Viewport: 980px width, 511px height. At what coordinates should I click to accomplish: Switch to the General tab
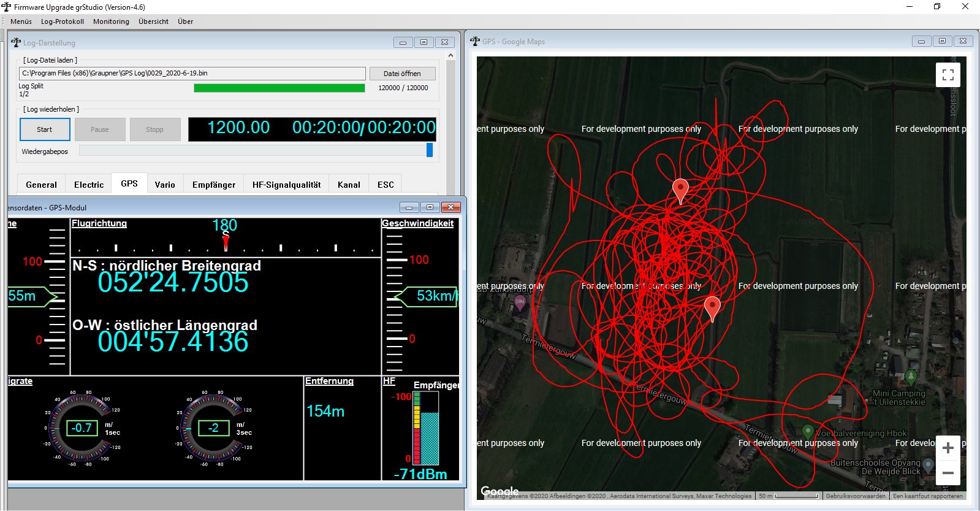[41, 185]
